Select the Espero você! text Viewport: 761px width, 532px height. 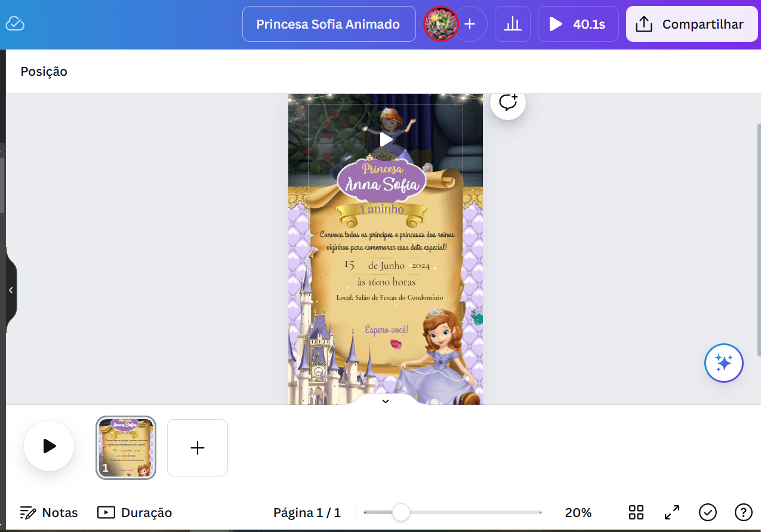tap(387, 330)
